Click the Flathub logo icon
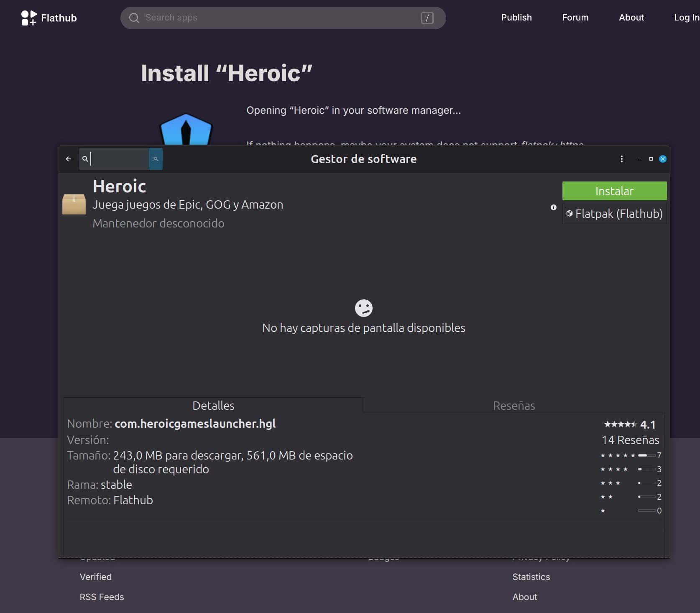Image resolution: width=700 pixels, height=613 pixels. pyautogui.click(x=28, y=18)
